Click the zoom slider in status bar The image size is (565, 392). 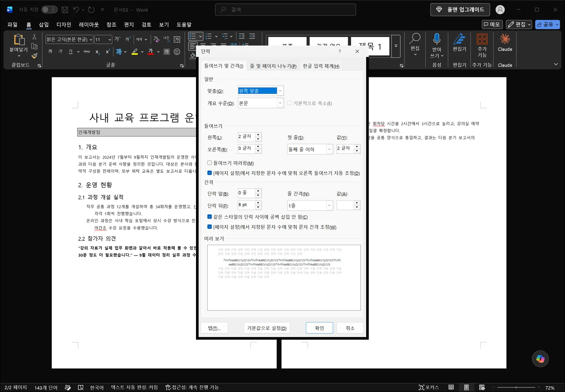(x=516, y=387)
